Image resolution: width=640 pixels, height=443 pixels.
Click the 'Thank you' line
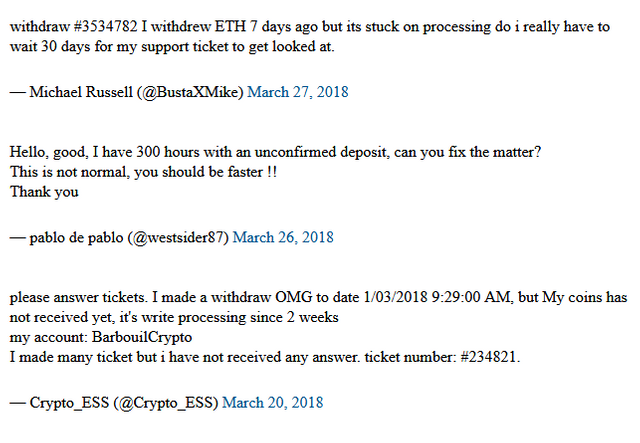click(44, 192)
